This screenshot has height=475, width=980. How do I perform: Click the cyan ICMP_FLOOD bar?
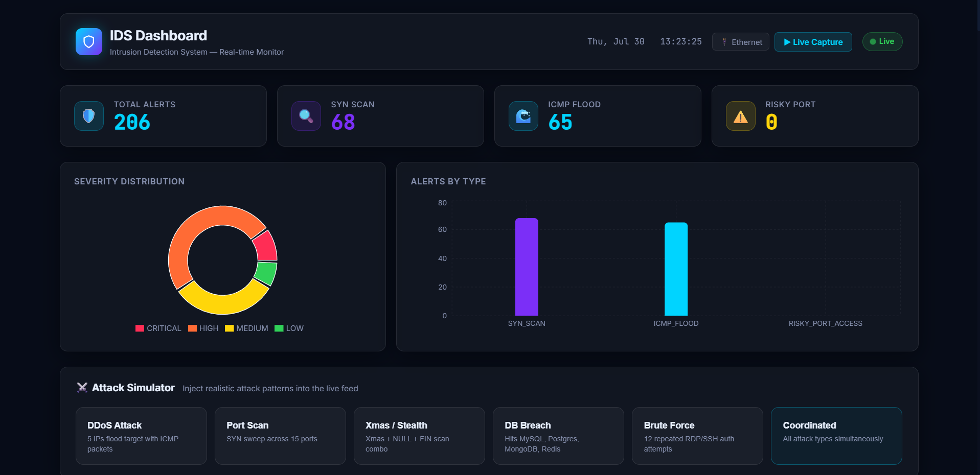click(x=676, y=269)
